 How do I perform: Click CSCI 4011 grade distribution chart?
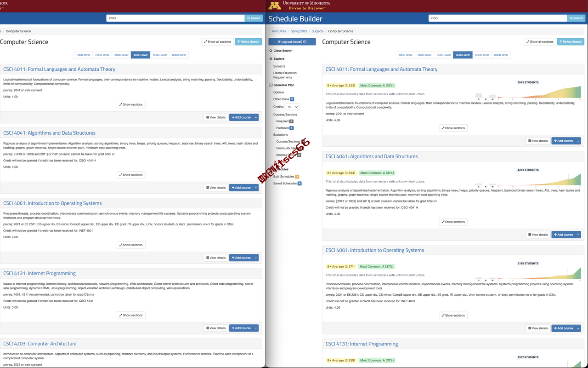point(528,91)
